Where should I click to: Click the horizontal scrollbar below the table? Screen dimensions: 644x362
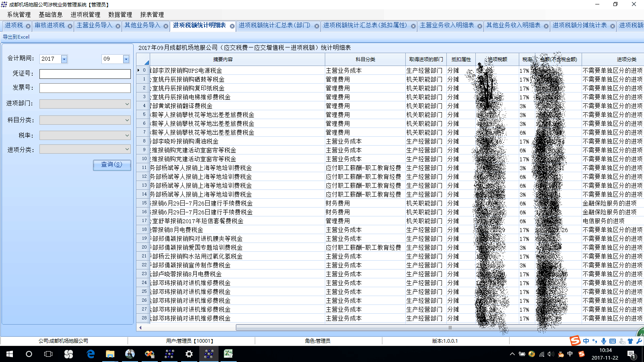[x=386, y=327]
